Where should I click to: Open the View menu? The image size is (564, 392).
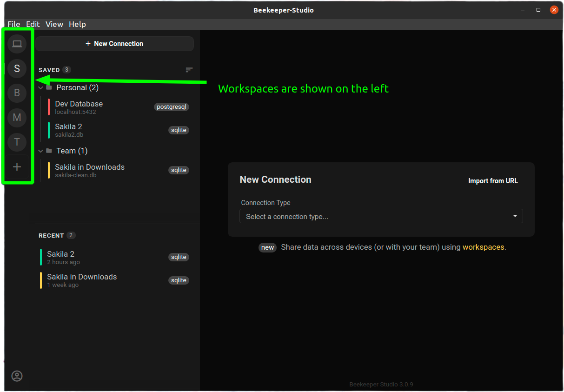pos(54,24)
